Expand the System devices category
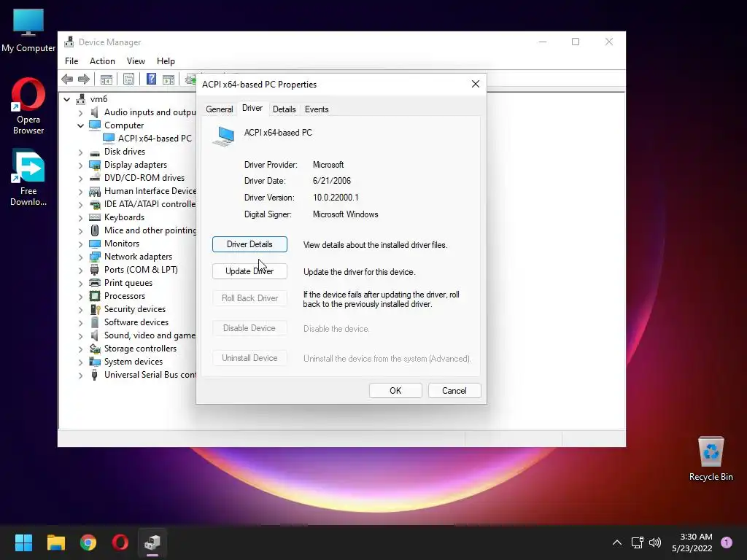The width and height of the screenshot is (747, 560). (x=80, y=362)
